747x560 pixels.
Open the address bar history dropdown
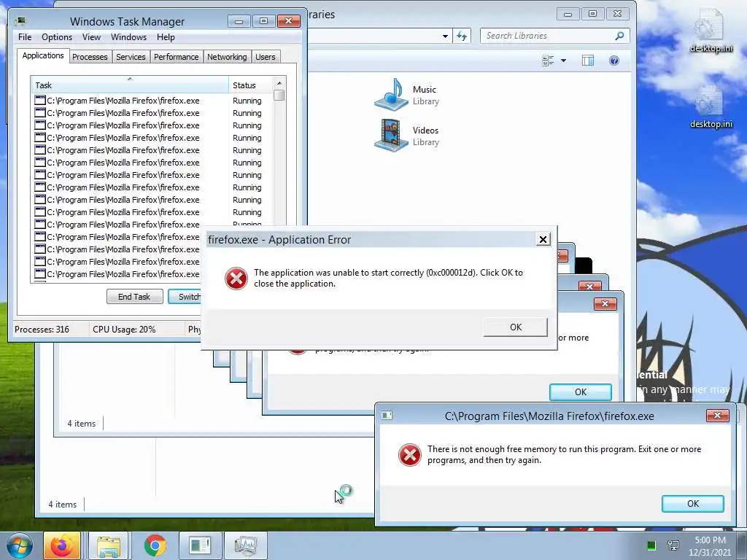(445, 36)
